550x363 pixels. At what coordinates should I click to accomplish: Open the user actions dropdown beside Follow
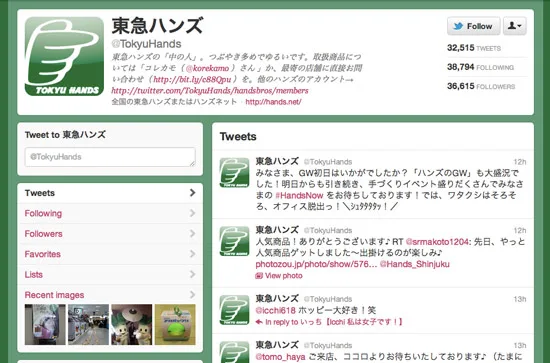pos(515,26)
